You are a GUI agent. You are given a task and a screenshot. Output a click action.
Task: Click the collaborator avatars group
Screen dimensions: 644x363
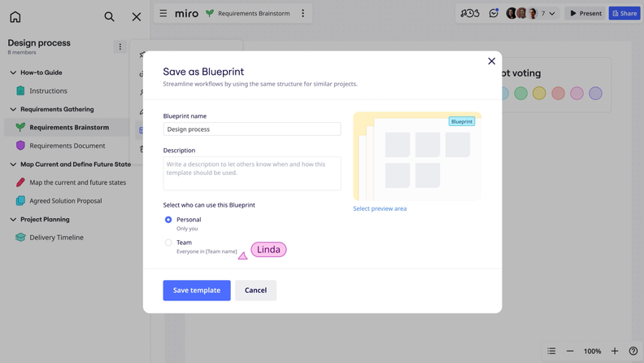(x=522, y=13)
